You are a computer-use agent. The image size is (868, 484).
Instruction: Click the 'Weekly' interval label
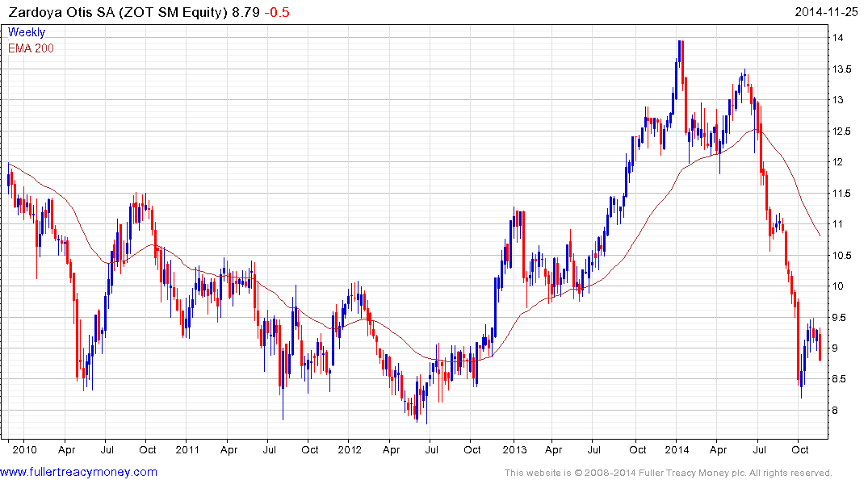27,32
